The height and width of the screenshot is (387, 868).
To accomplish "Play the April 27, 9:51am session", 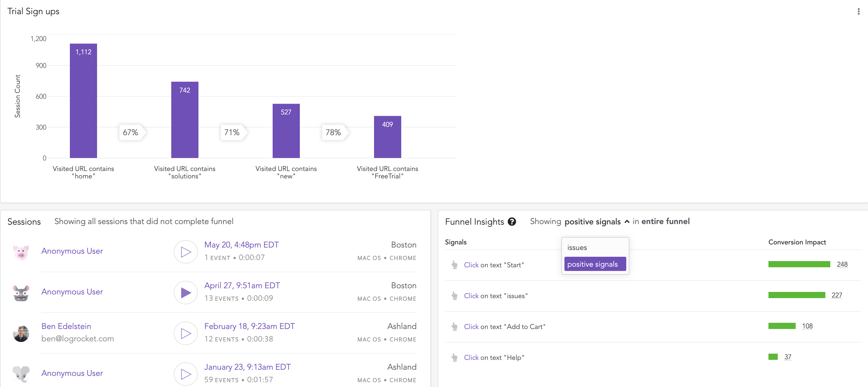I will click(185, 293).
